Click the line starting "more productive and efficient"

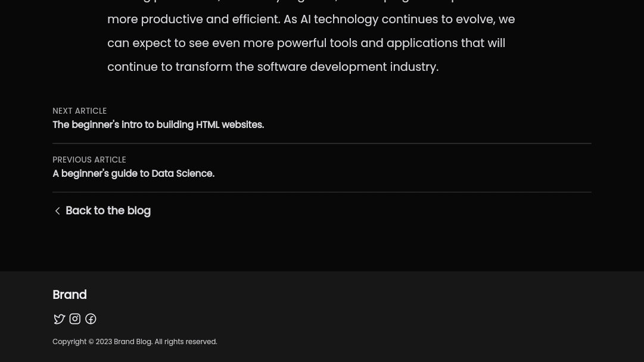[x=311, y=19]
